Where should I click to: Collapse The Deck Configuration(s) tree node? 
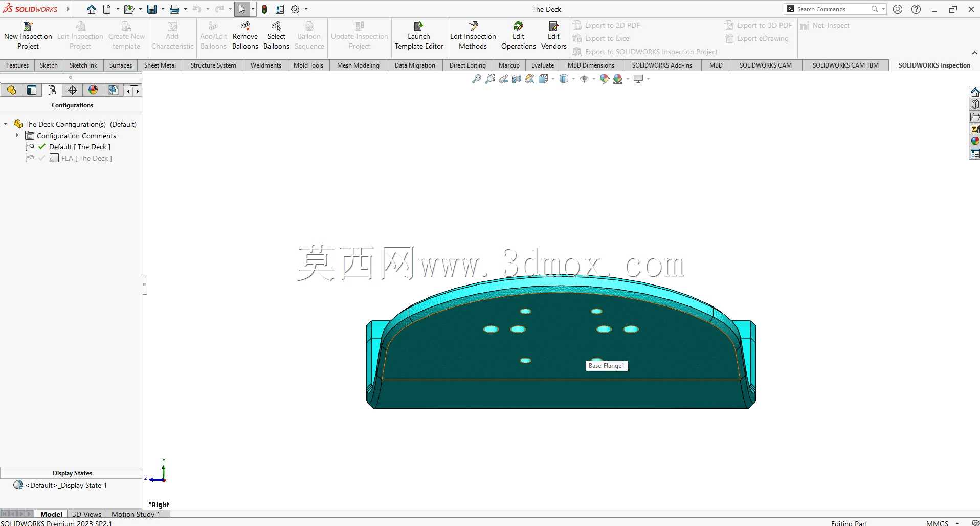point(6,124)
